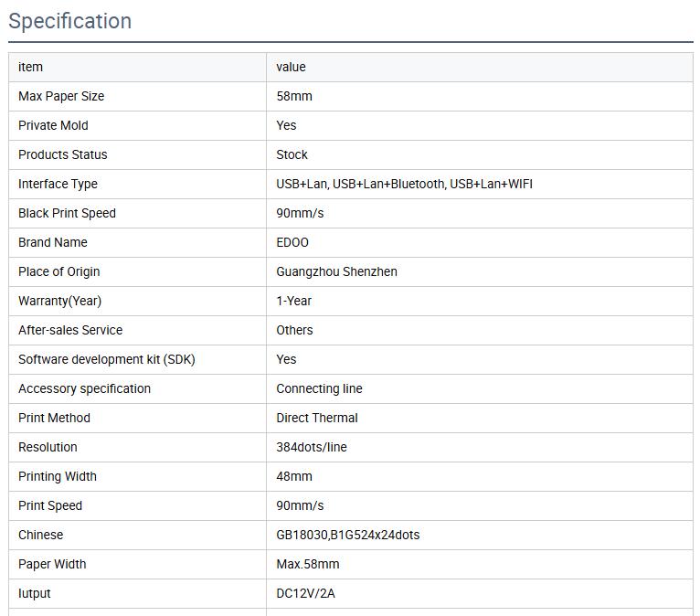Click the 'Max.58mm' paper width value

coord(307,564)
